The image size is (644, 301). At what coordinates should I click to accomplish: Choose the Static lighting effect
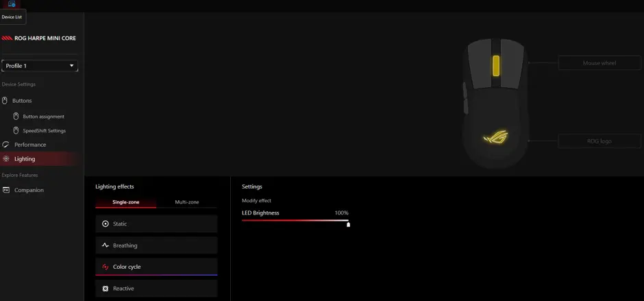(156, 224)
